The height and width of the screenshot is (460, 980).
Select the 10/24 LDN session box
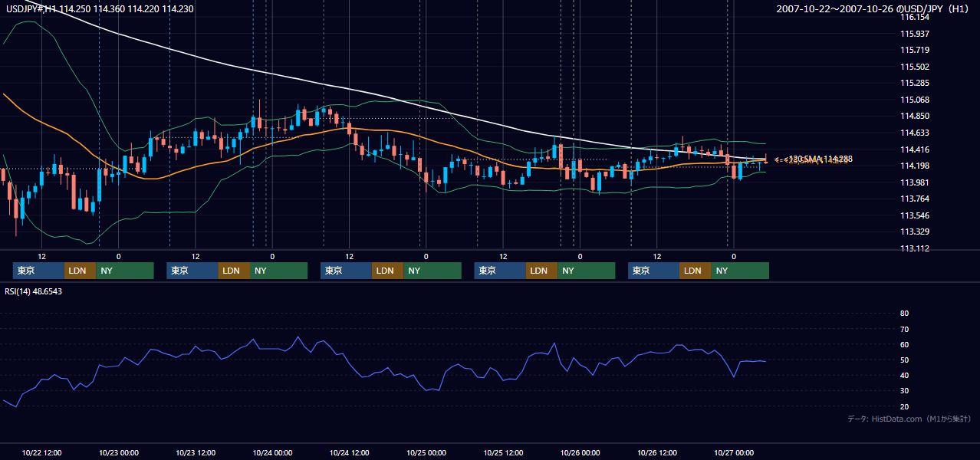pyautogui.click(x=387, y=271)
